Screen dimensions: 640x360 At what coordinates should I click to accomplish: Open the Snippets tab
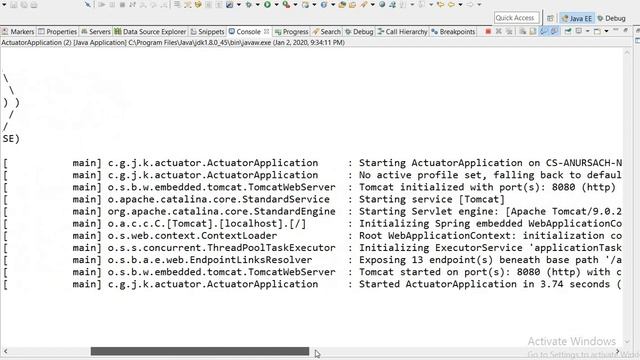[x=207, y=31]
